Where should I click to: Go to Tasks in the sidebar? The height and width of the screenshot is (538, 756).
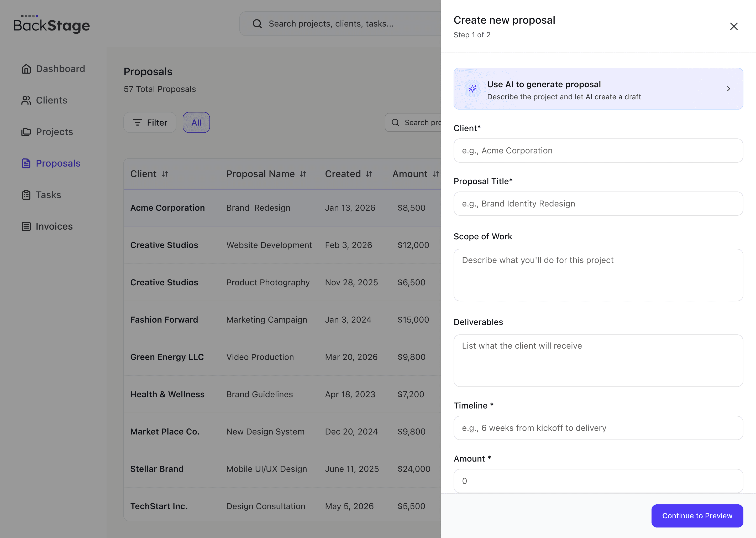pos(48,195)
